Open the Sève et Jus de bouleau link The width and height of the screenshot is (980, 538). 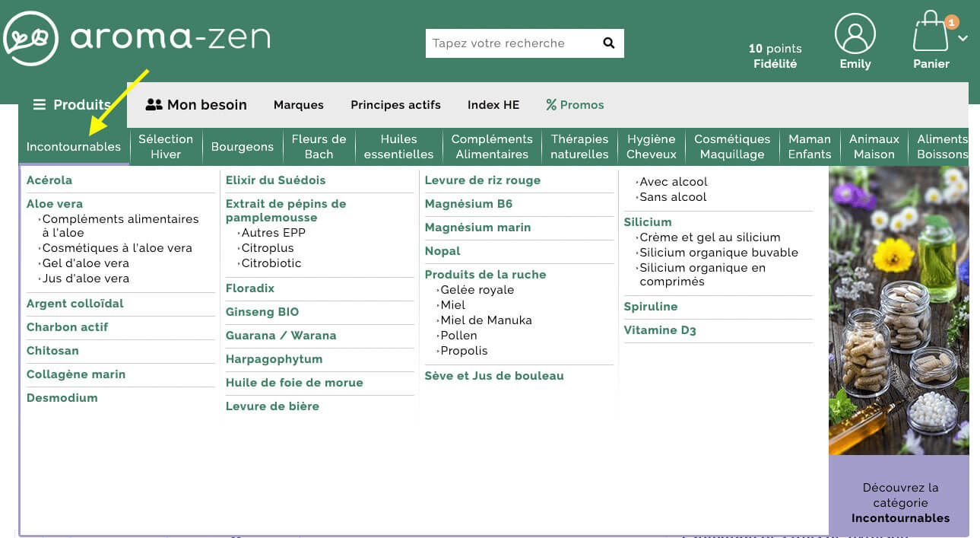coord(494,376)
